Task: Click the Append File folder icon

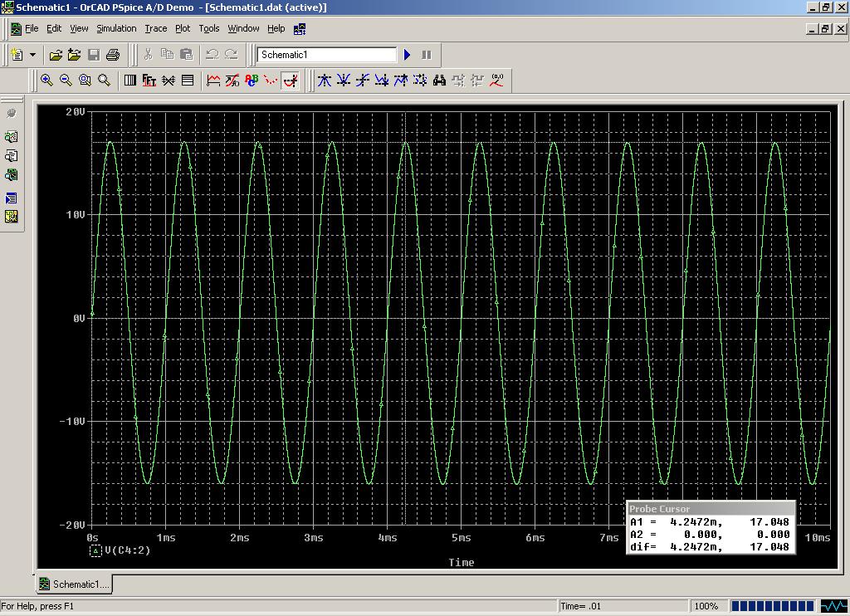Action: click(x=74, y=55)
